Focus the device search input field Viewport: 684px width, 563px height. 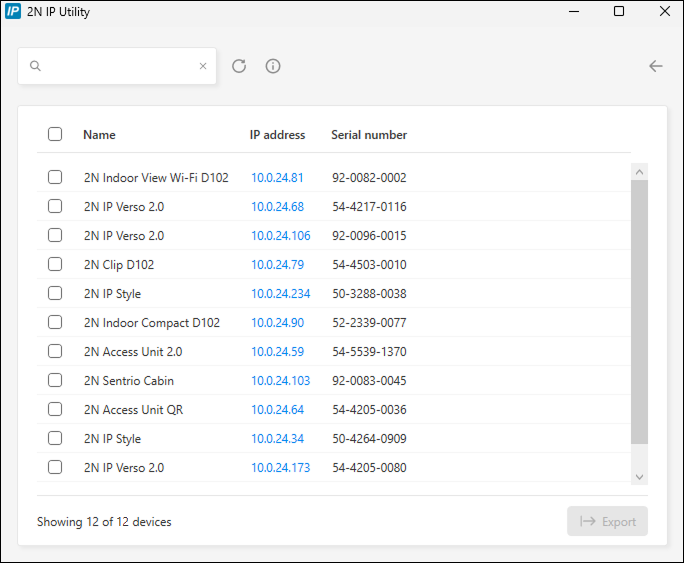point(117,66)
